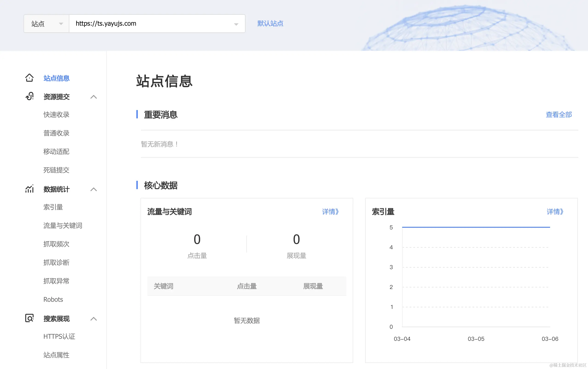588x369 pixels.
Task: Open the site URL dropdown arrow
Action: (x=236, y=24)
